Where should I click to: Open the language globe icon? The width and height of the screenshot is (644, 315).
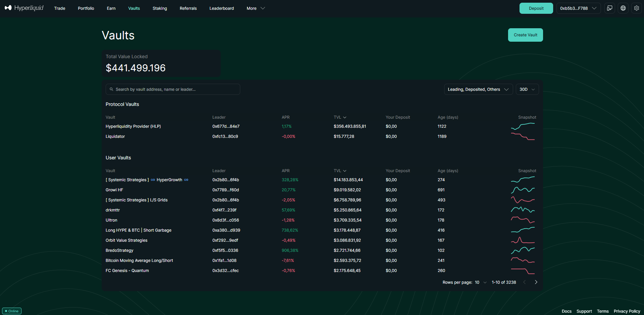click(623, 8)
